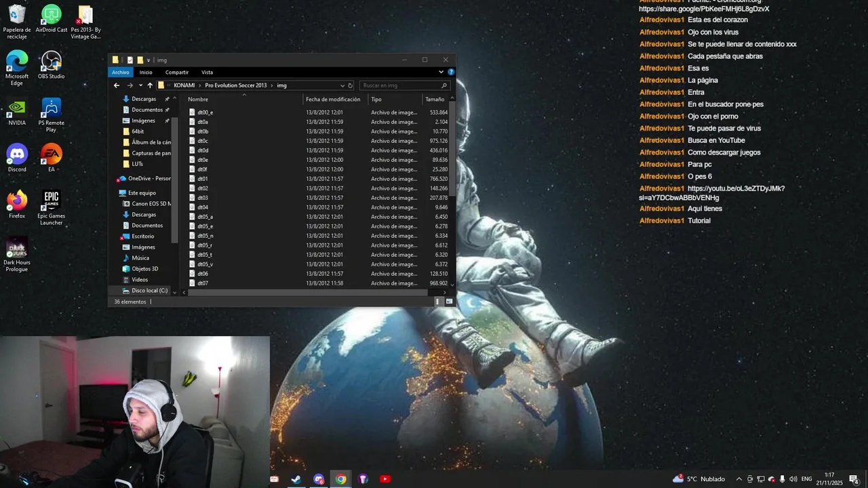Open customize quick access toolbar dropdown

pyautogui.click(x=149, y=60)
